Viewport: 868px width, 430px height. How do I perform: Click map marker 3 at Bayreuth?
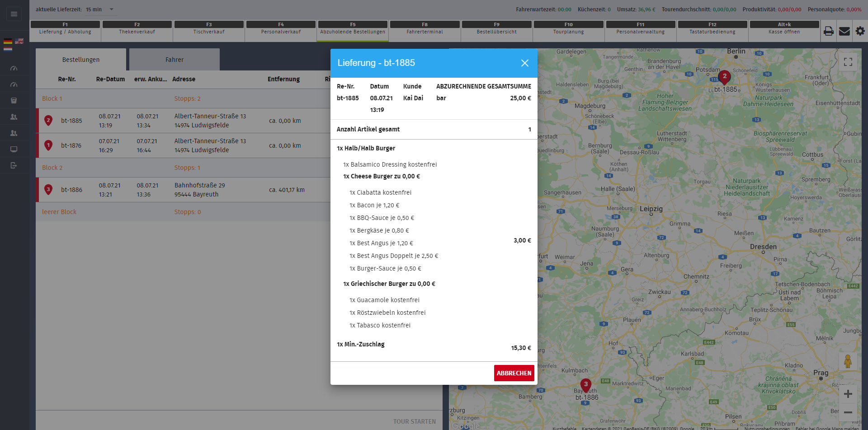(x=586, y=385)
